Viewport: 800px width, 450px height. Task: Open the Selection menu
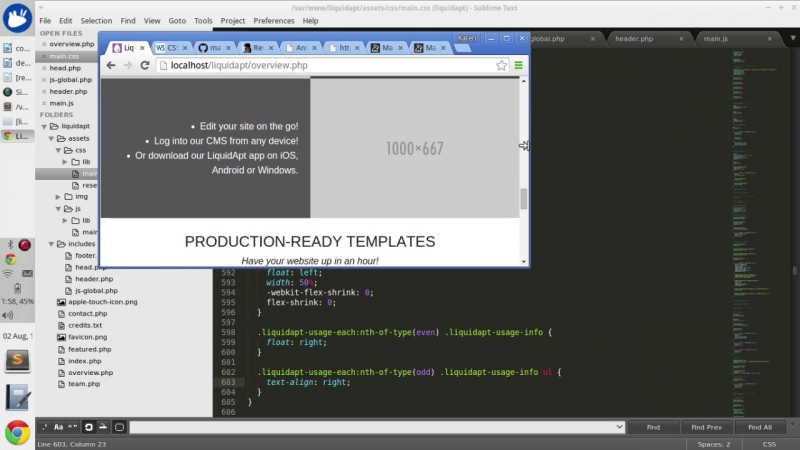[x=96, y=21]
